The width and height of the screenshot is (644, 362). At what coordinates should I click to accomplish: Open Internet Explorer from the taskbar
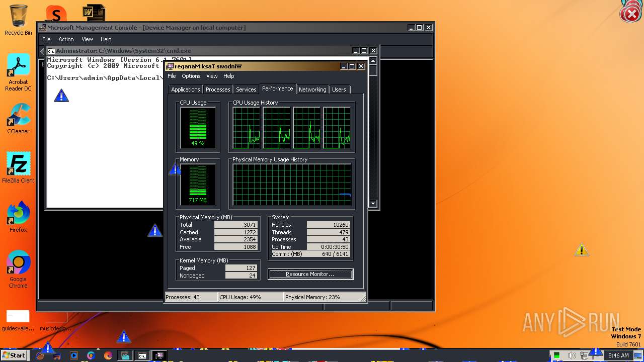pyautogui.click(x=40, y=355)
